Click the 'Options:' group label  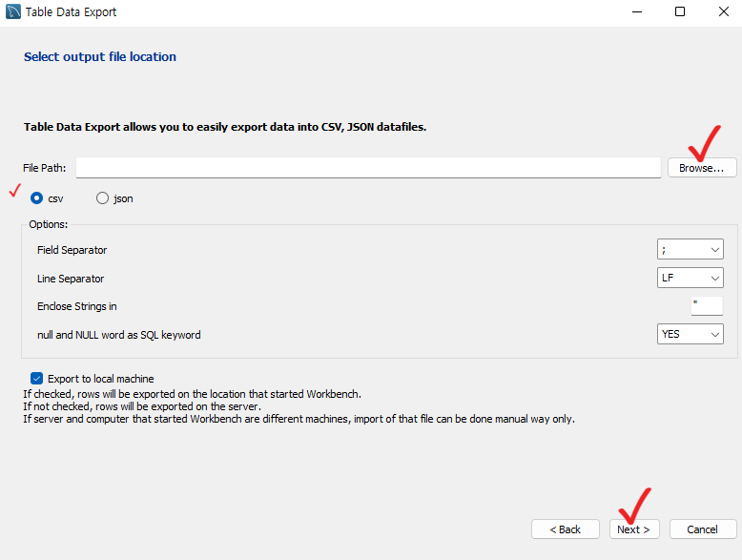(x=49, y=224)
